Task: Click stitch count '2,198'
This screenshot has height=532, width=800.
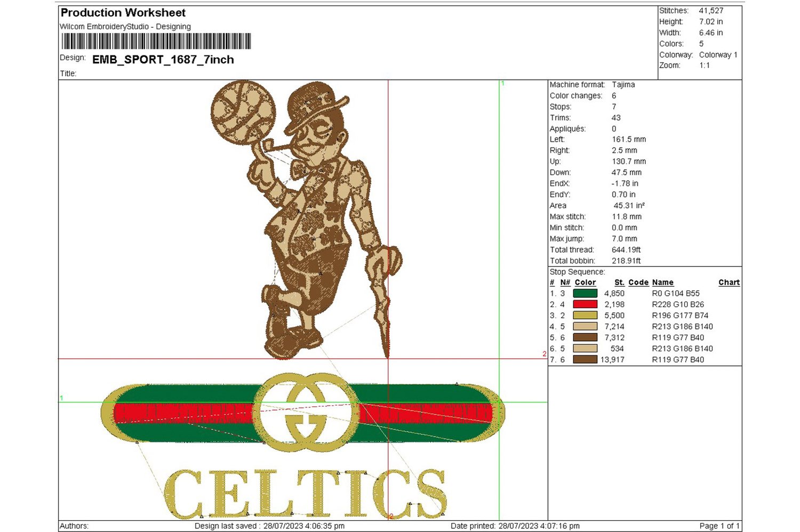Action: coord(614,304)
